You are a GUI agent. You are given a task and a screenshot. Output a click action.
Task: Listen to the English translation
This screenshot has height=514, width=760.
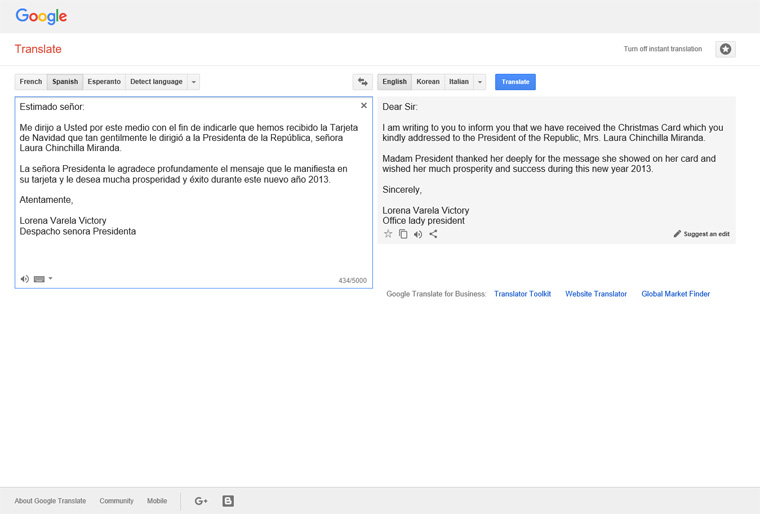point(418,234)
